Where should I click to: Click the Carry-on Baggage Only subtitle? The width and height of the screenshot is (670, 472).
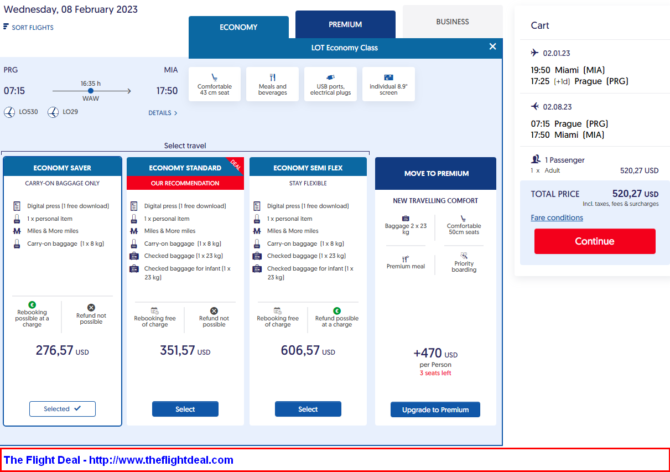tap(62, 183)
